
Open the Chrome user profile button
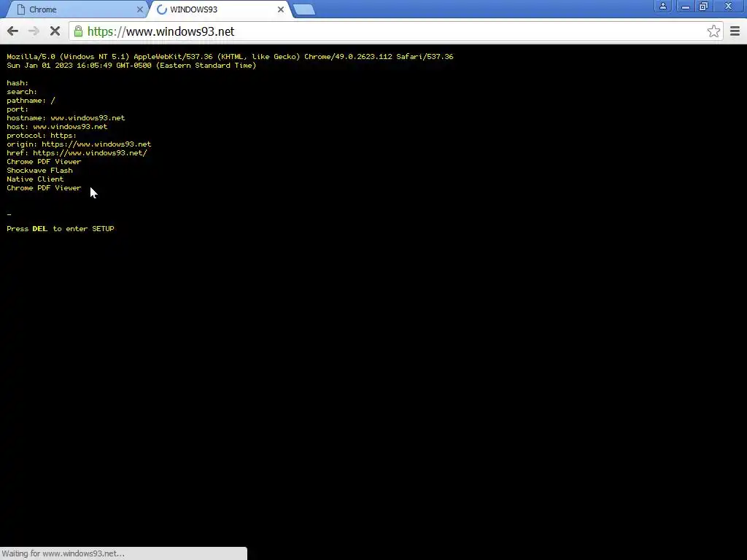coord(662,6)
